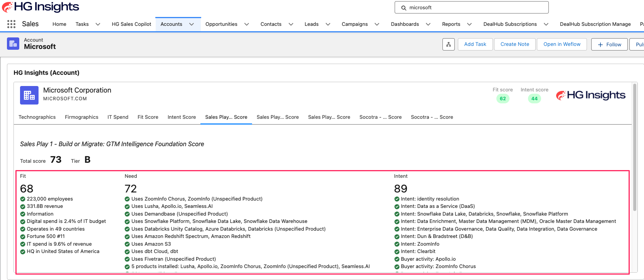Click the plus icon on Follow
Viewport: 644px width, 280px height.
(600, 45)
